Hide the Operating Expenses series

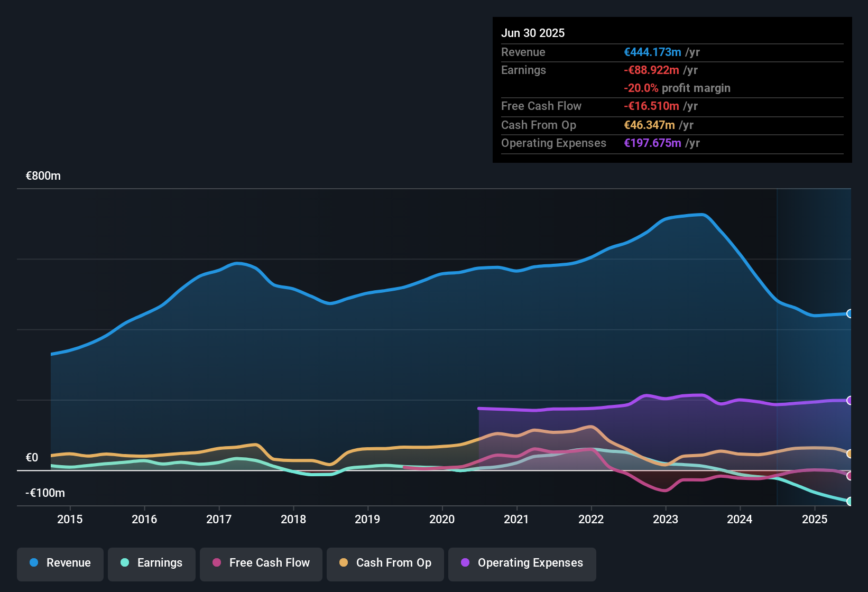coord(522,563)
